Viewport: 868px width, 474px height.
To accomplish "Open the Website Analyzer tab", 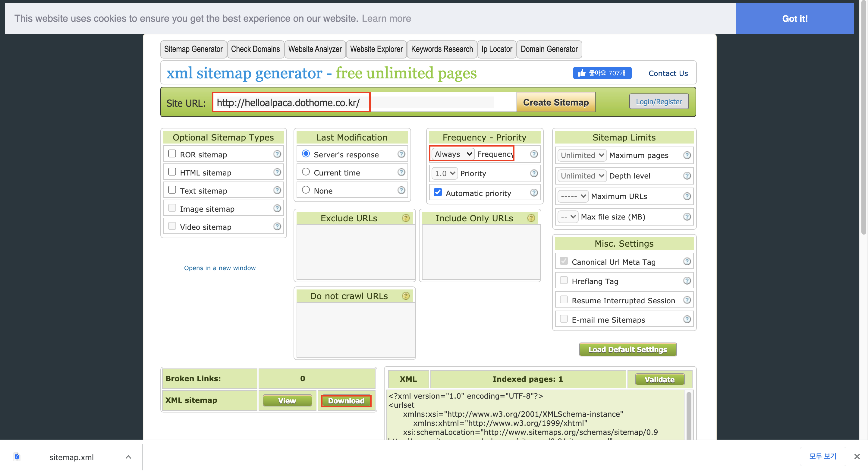I will (315, 49).
